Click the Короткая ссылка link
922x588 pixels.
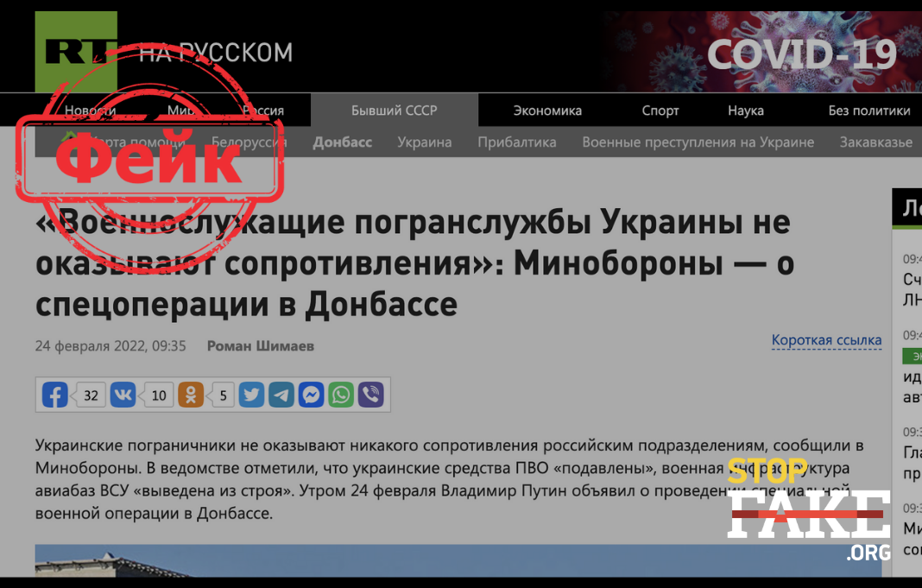pos(827,340)
